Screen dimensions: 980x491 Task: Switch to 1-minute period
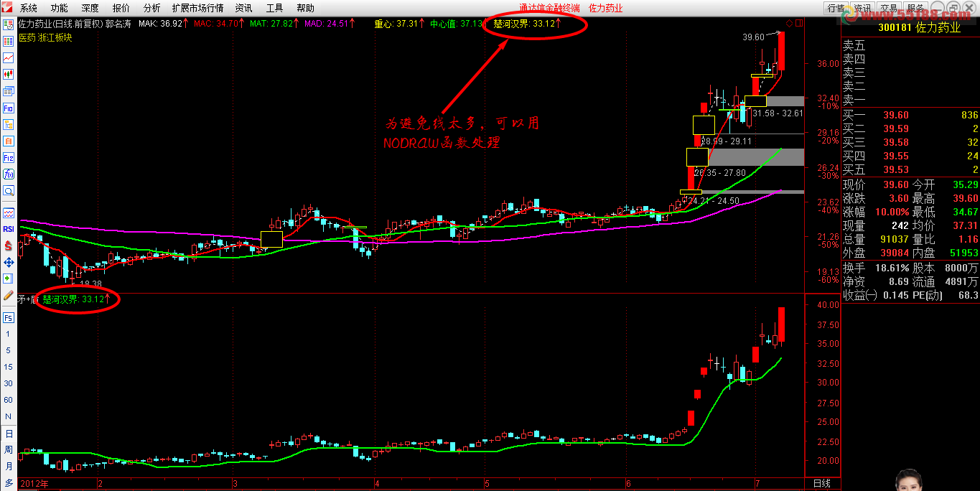coord(9,335)
